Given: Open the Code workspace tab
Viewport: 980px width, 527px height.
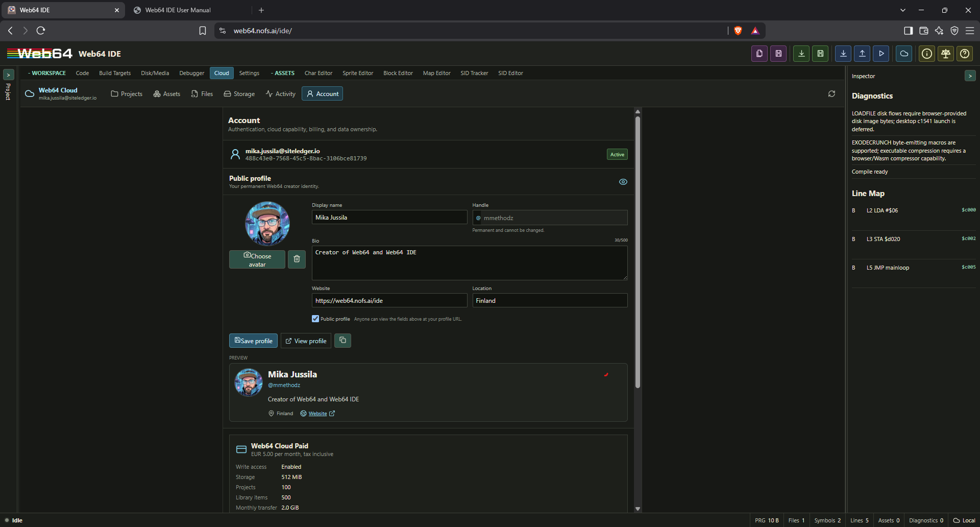Looking at the screenshot, I should point(82,73).
